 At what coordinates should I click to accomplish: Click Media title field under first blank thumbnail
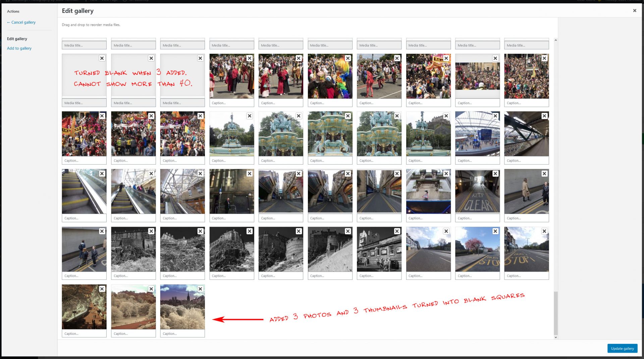tap(84, 103)
